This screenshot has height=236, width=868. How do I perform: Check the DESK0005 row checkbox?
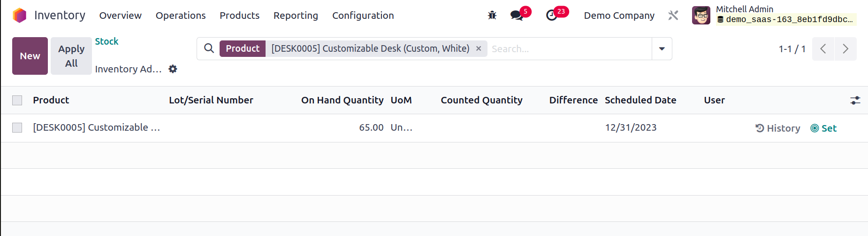click(17, 127)
